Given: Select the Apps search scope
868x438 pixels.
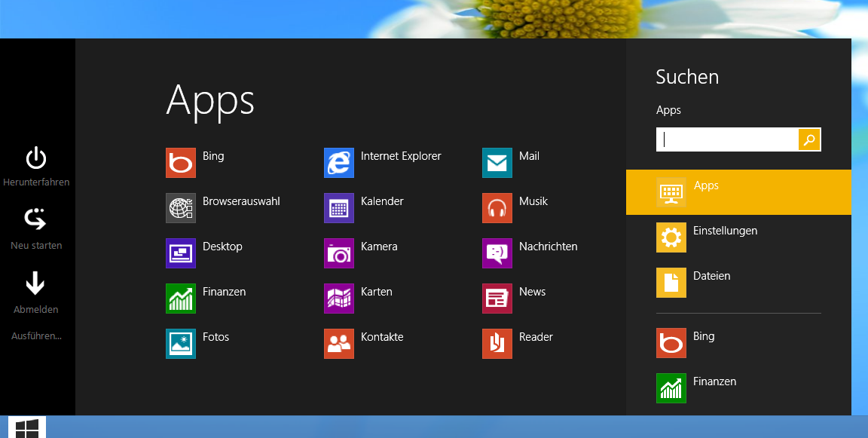Looking at the screenshot, I should [x=738, y=192].
